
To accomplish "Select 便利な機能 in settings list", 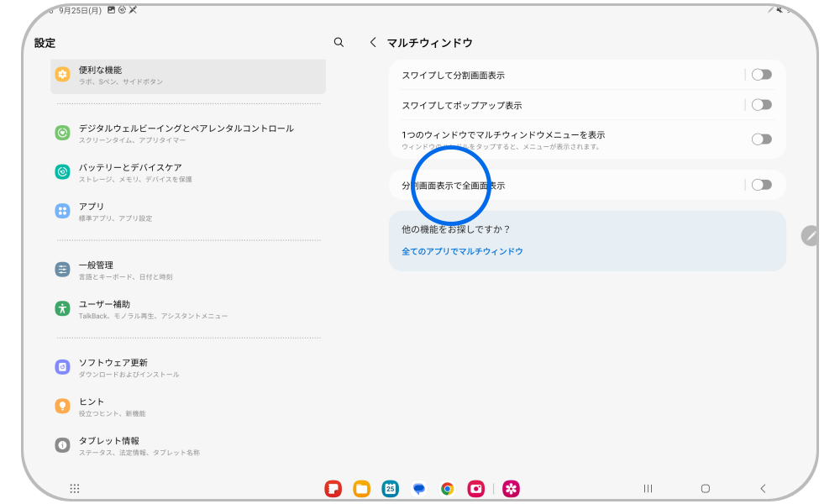I will 188,76.
